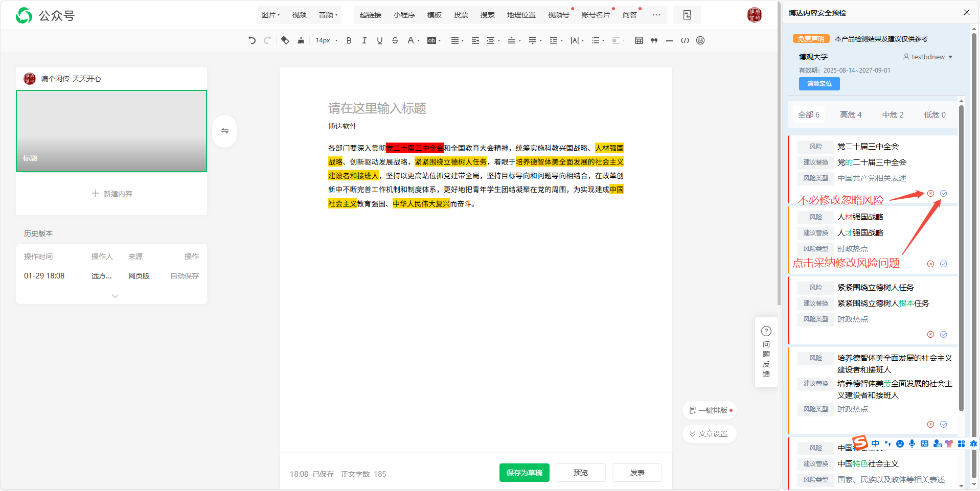Click the code block icon in toolbar
The width and height of the screenshot is (980, 491).
685,40
